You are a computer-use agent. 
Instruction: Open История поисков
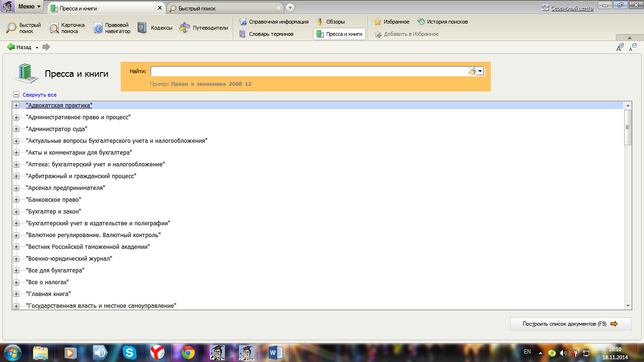click(x=442, y=22)
